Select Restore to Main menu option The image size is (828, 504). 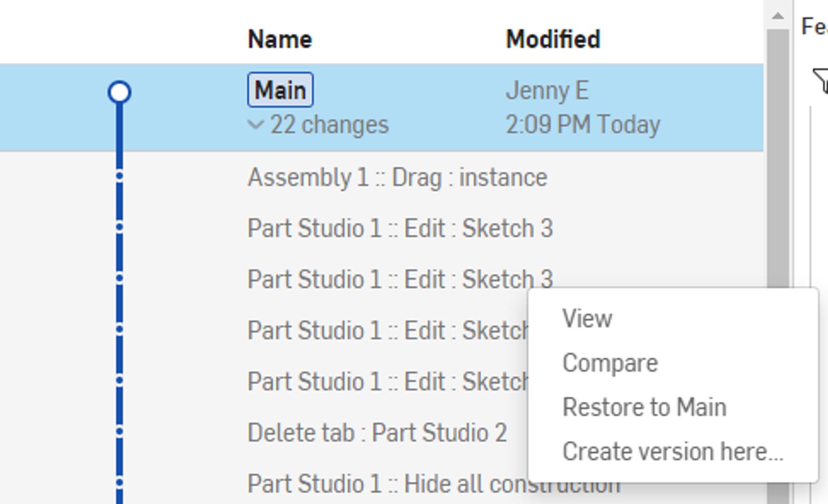coord(644,407)
